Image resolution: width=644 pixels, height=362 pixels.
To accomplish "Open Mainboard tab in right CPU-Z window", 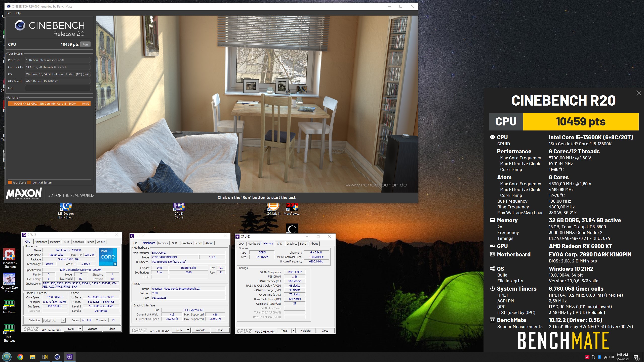I will (x=254, y=244).
